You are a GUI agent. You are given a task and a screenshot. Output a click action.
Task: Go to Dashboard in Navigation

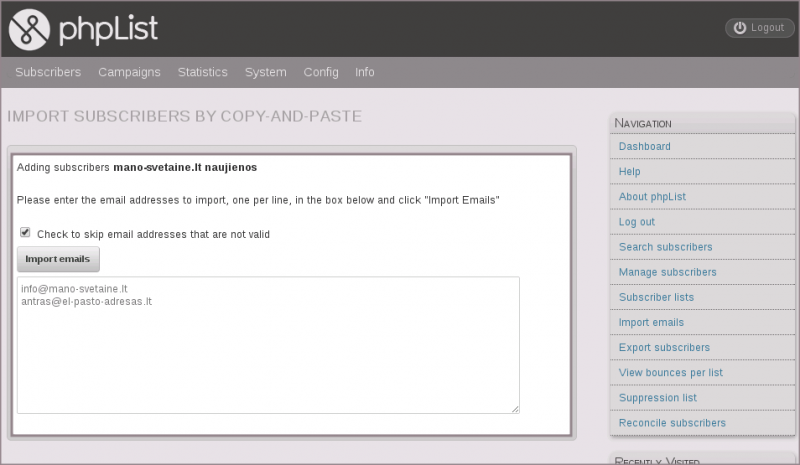(x=644, y=146)
